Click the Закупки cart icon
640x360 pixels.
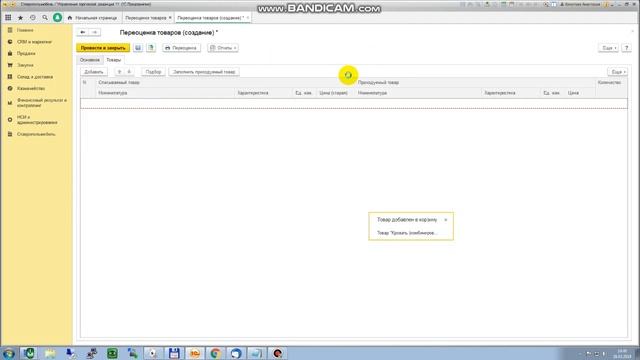[10, 65]
